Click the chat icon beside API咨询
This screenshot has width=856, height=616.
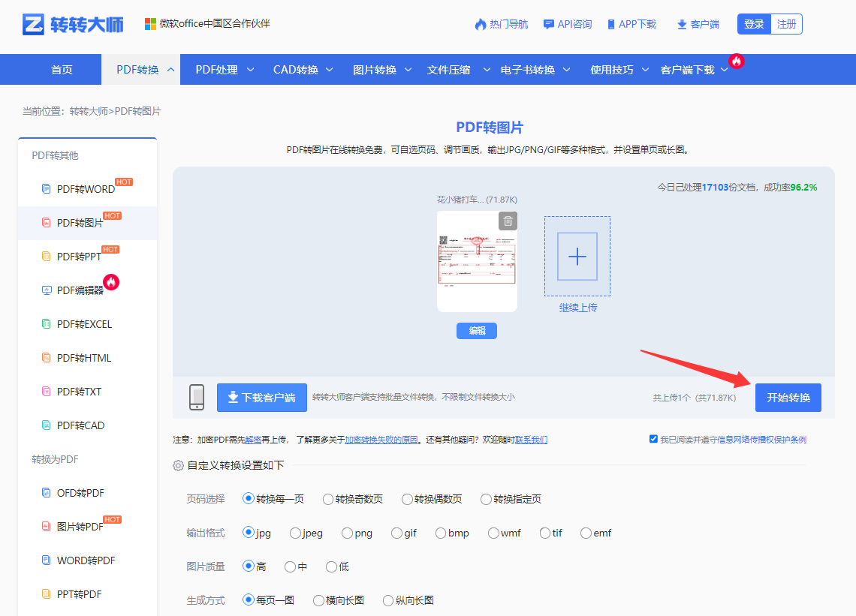[x=549, y=24]
